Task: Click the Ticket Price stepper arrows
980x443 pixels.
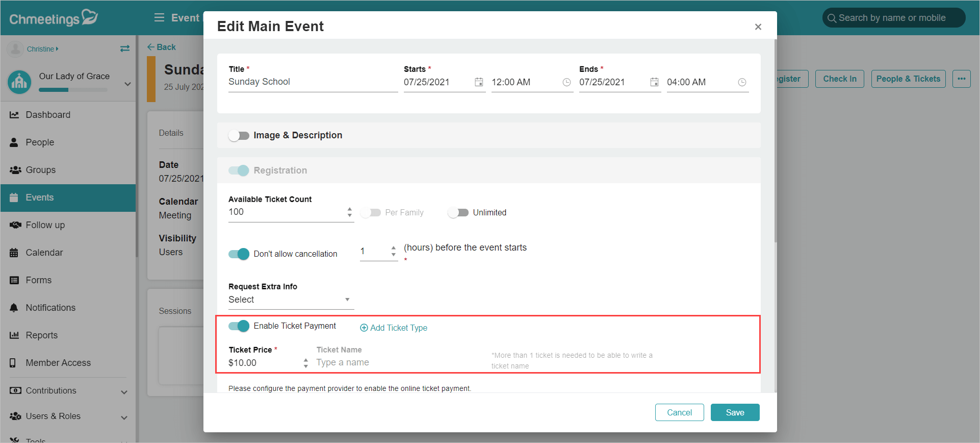Action: tap(305, 363)
